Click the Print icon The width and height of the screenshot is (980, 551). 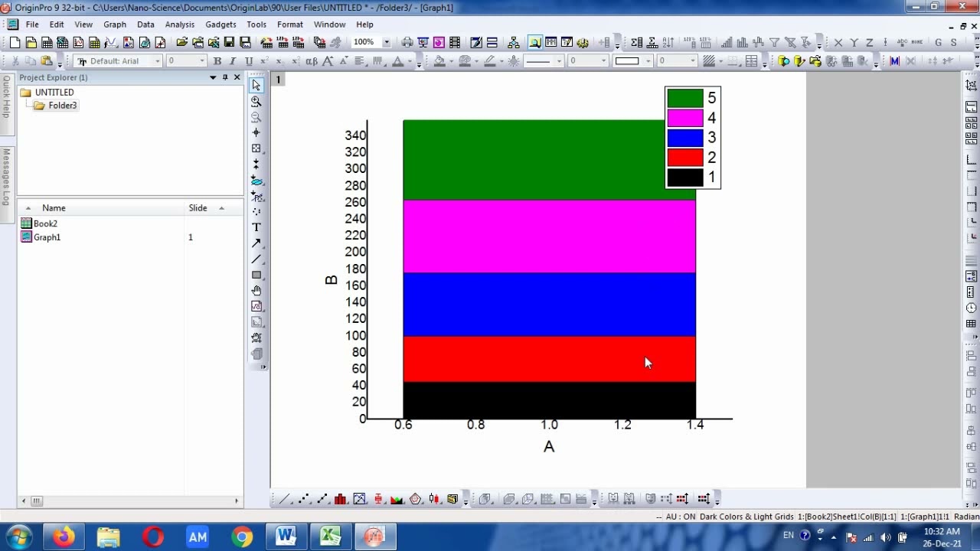point(407,43)
